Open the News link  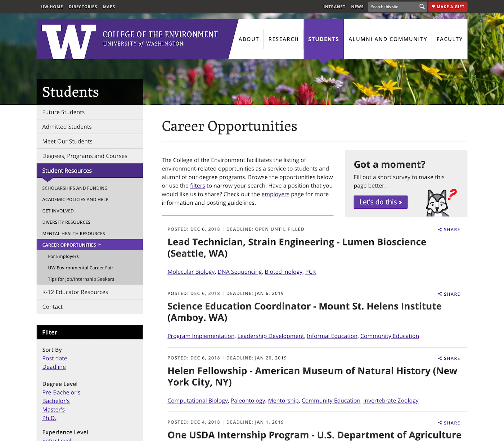click(357, 7)
